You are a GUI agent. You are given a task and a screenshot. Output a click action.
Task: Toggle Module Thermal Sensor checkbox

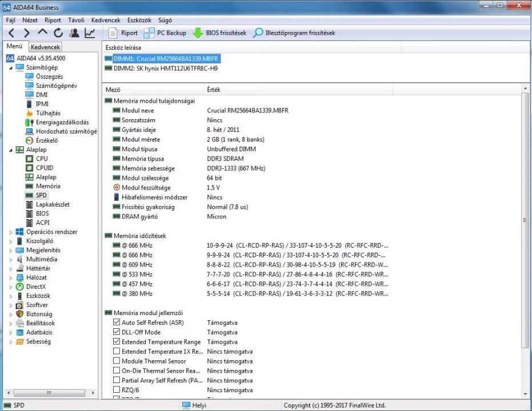point(117,361)
